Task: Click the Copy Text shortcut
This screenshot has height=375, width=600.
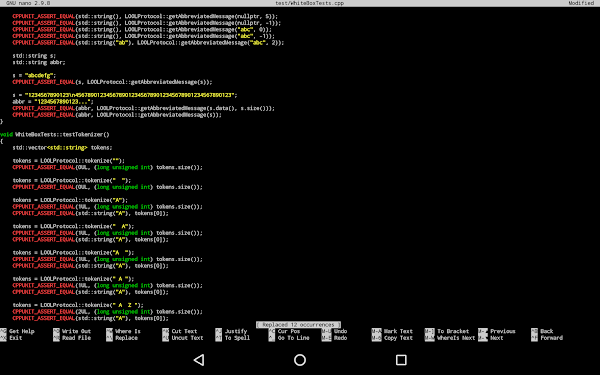Action: [x=392, y=338]
